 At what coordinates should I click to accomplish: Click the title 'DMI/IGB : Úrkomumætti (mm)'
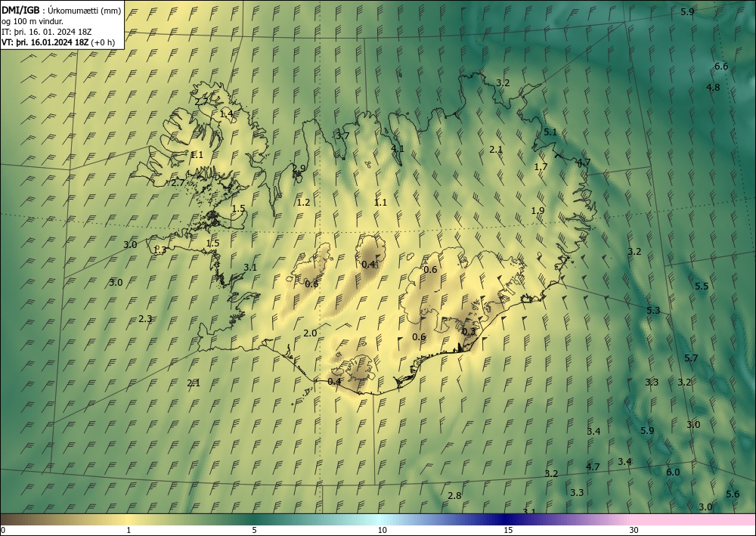click(61, 11)
